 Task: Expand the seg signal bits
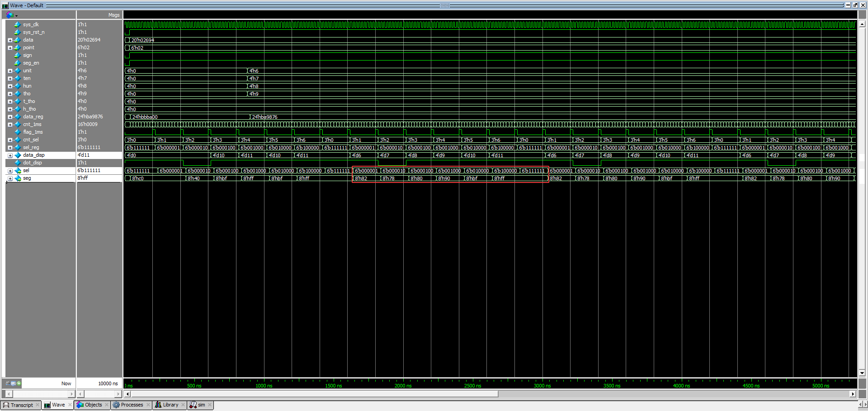pos(10,178)
